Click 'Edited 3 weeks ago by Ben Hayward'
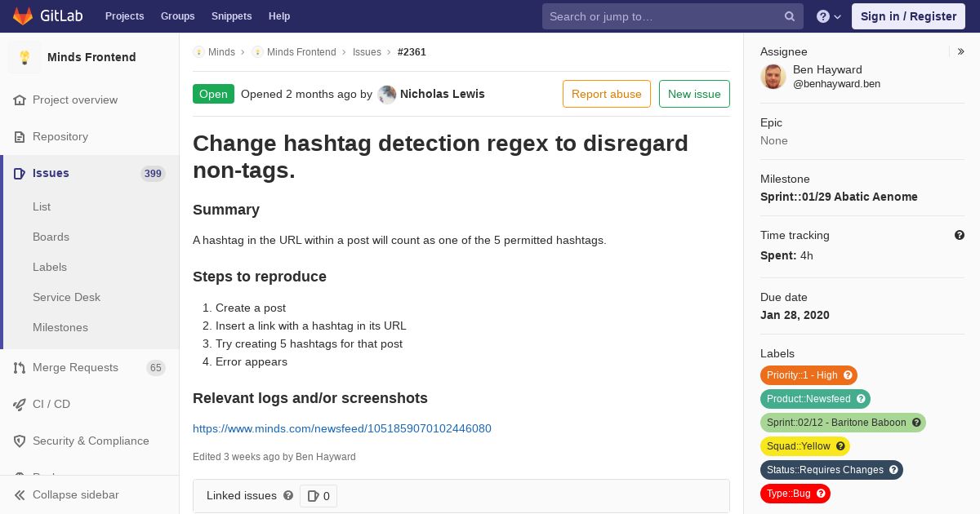 click(x=274, y=457)
